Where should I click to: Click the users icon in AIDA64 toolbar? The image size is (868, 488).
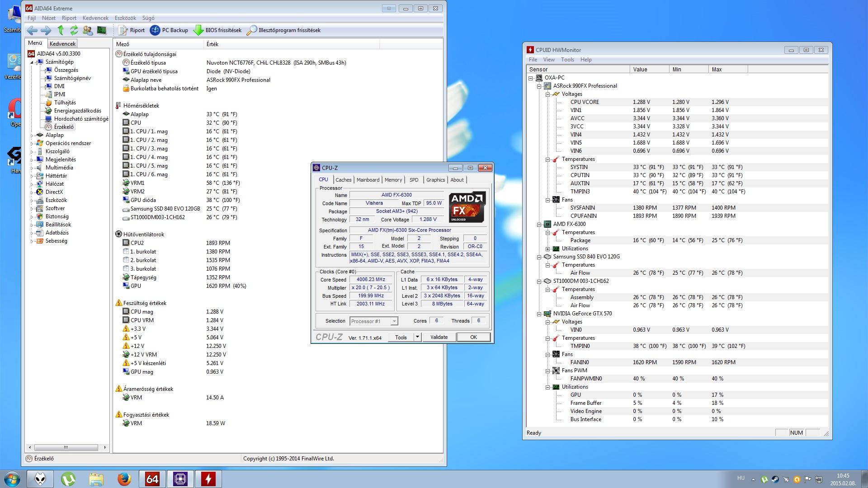tap(88, 30)
